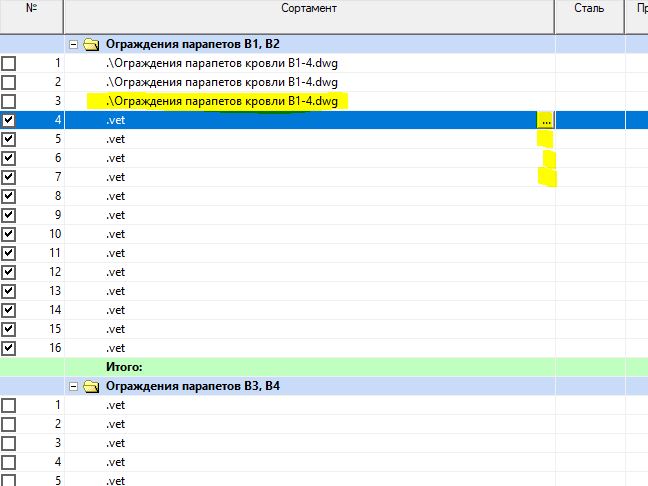Screen dimensions: 648x486
Task: Uncheck the checkbox of row 16
Action: click(x=9, y=348)
